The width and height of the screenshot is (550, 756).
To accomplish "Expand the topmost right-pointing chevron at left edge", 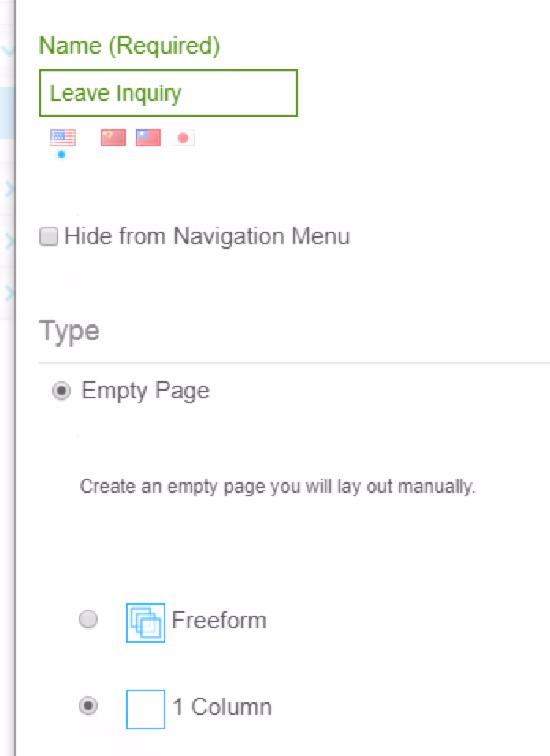I will (x=9, y=188).
